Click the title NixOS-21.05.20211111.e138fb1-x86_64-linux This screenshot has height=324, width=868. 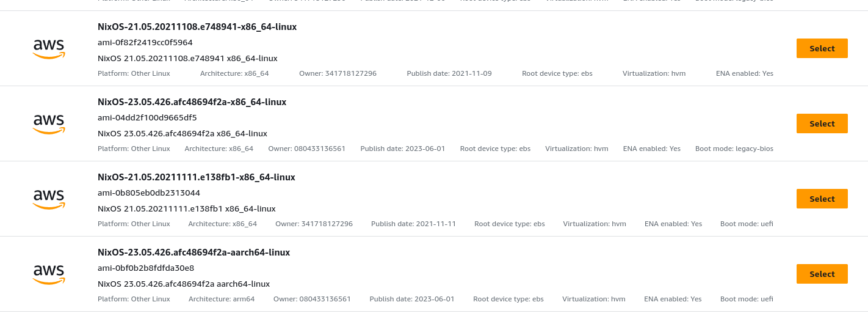(197, 177)
